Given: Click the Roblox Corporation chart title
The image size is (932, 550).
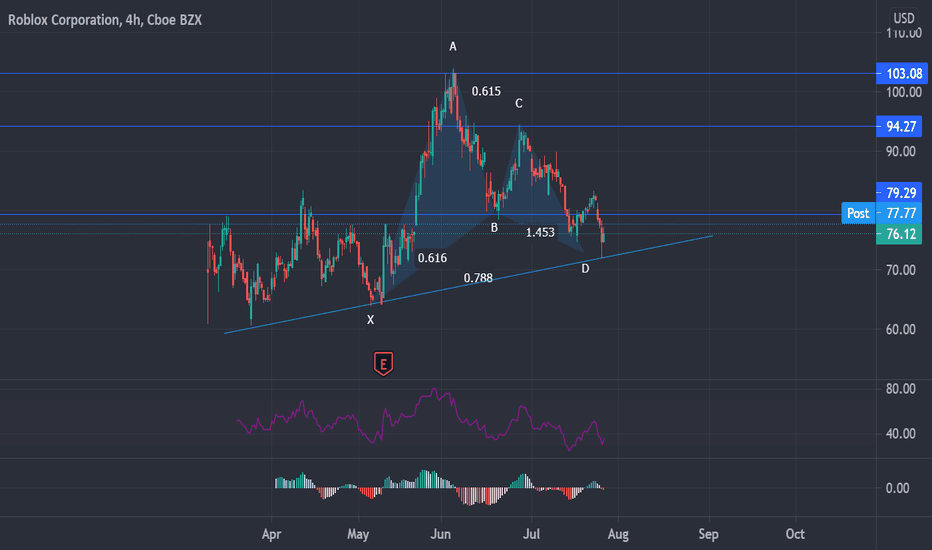Looking at the screenshot, I should (x=105, y=20).
